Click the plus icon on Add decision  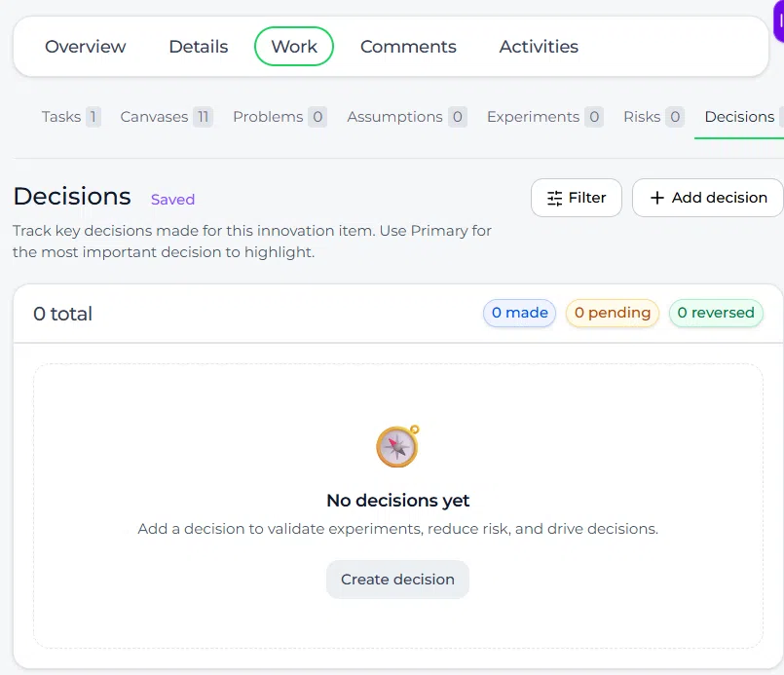tap(657, 198)
